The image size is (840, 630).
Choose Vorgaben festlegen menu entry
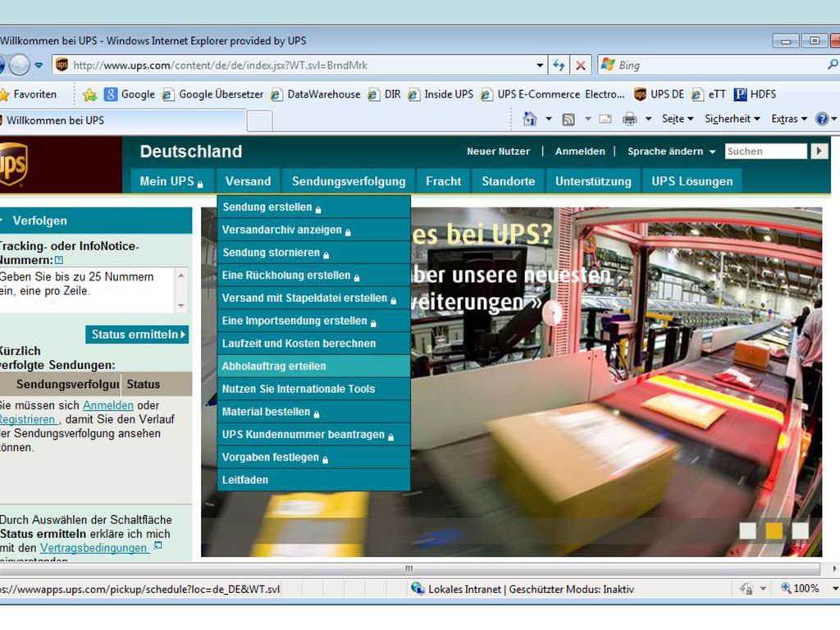(x=314, y=458)
